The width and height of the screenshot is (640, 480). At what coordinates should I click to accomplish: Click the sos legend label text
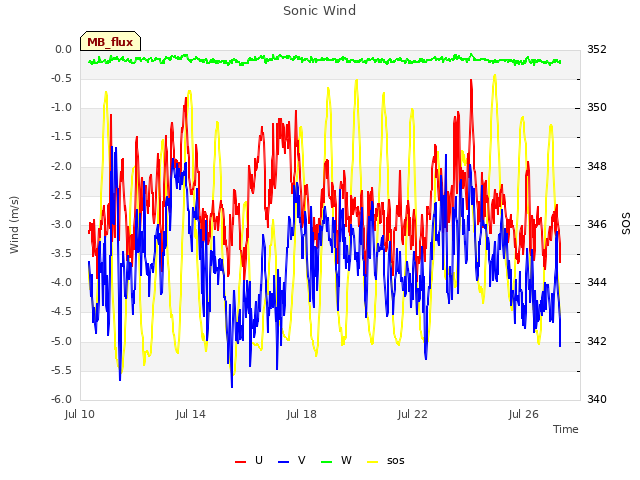tap(396, 461)
